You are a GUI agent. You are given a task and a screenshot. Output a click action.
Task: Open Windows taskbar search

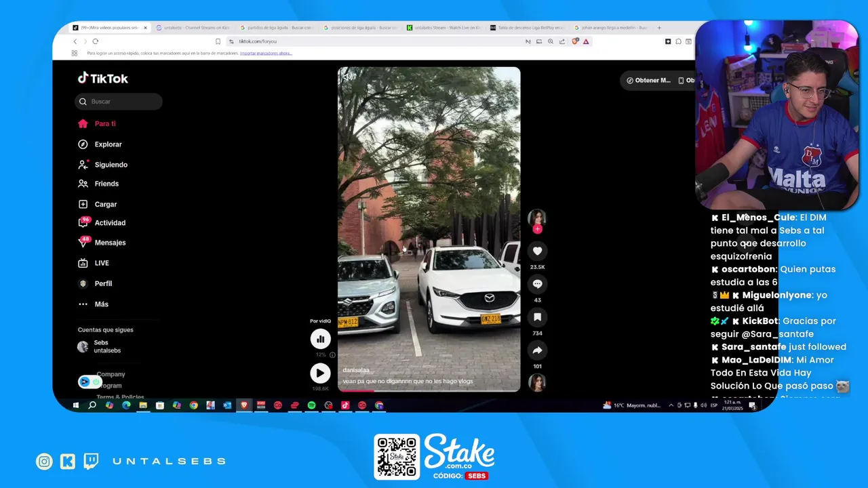point(92,405)
